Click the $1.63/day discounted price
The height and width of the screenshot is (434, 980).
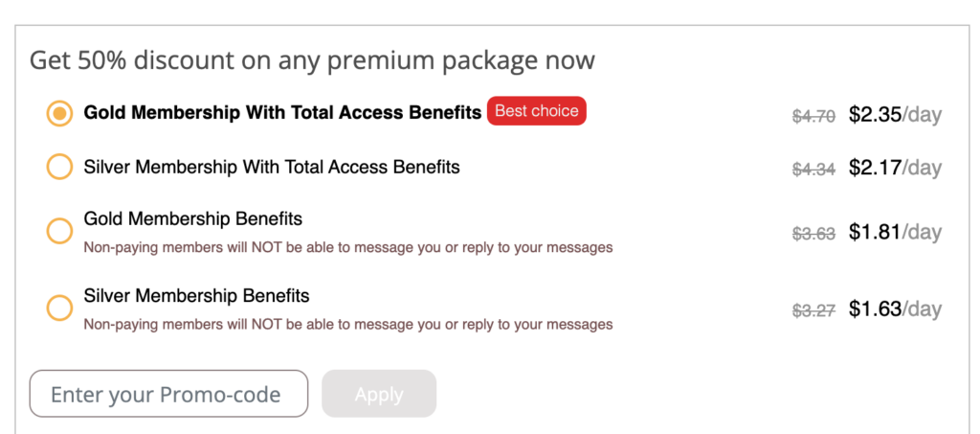point(895,309)
